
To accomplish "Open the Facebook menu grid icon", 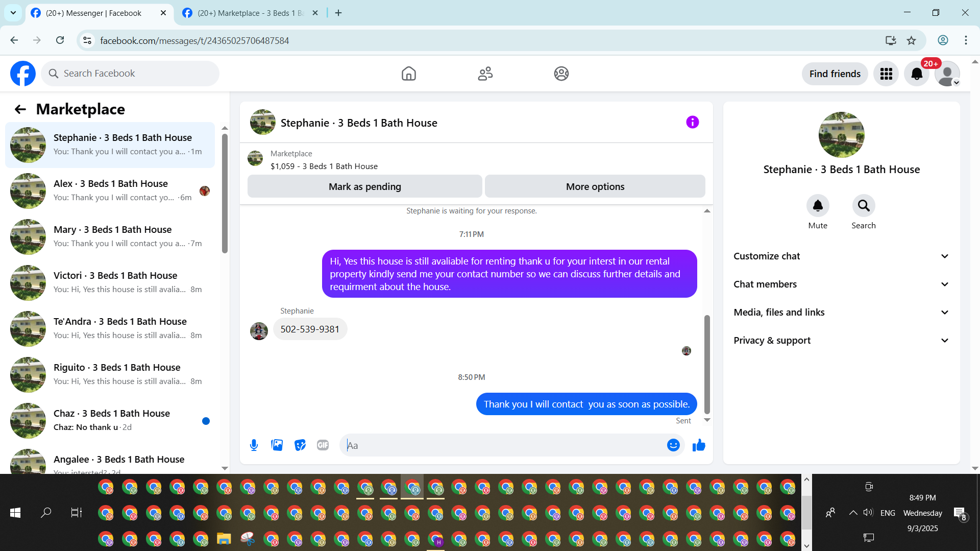I will point(886,74).
